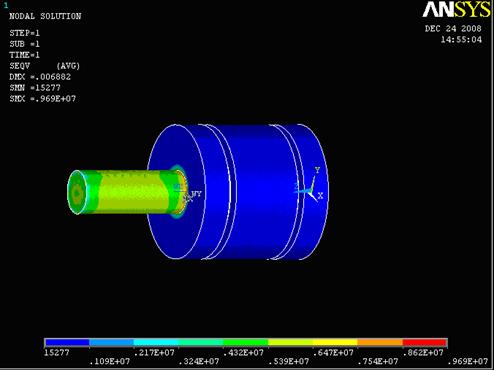Click the DMX =.006882 label

point(40,77)
